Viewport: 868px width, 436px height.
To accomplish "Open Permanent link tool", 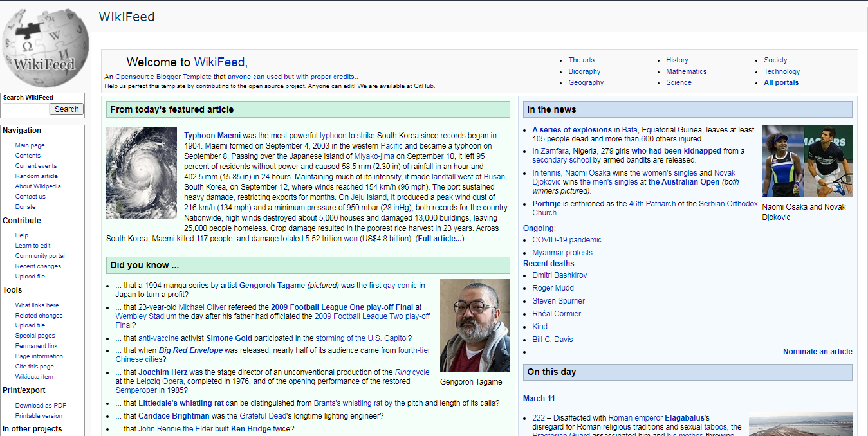I will click(x=37, y=346).
